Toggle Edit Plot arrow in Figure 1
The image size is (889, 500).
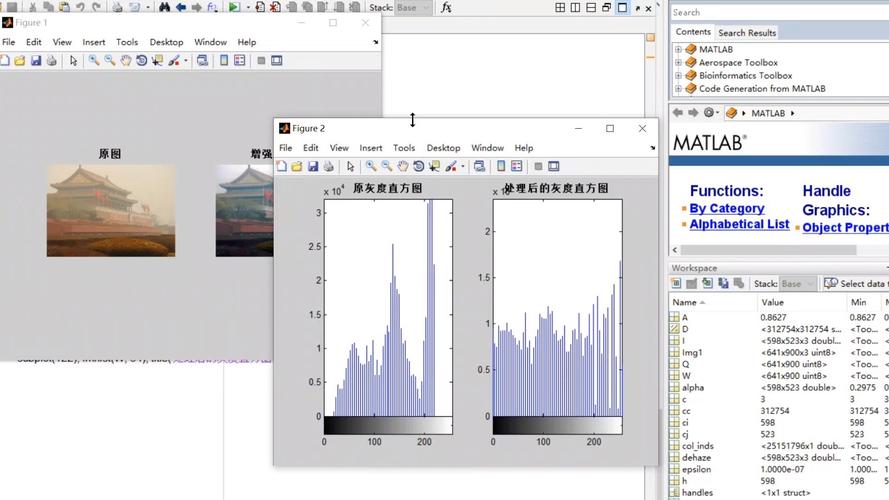[x=73, y=61]
